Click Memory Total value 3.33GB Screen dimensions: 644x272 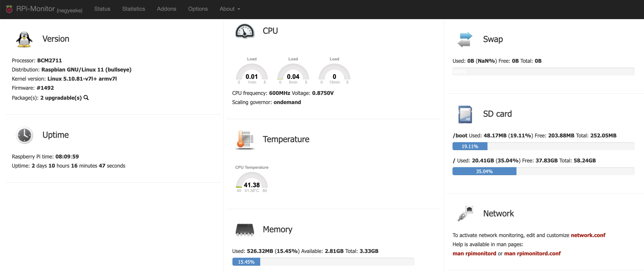[x=369, y=251]
